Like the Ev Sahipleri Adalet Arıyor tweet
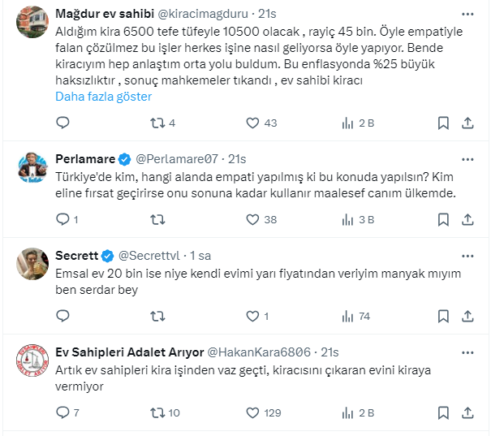This screenshot has height=436, width=504. pos(252,412)
